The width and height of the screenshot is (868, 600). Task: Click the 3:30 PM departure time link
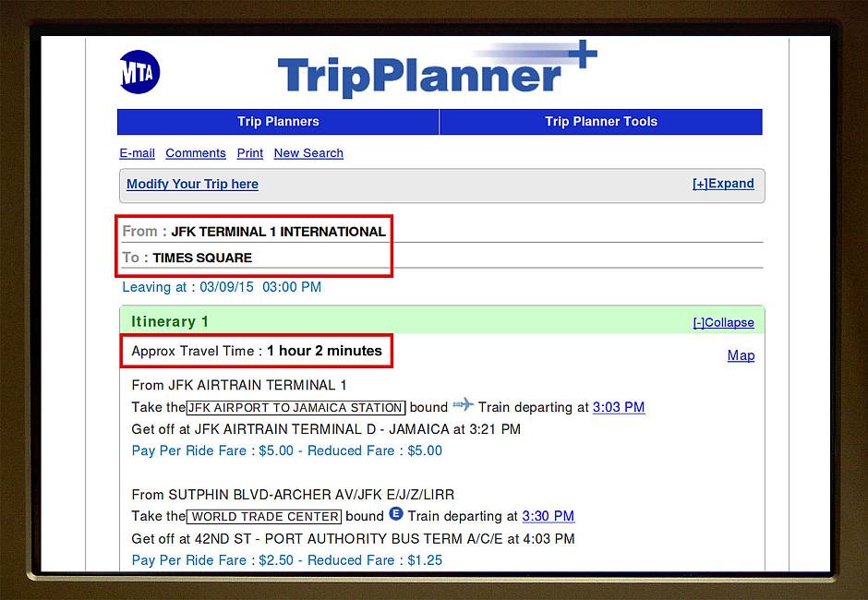(x=548, y=516)
